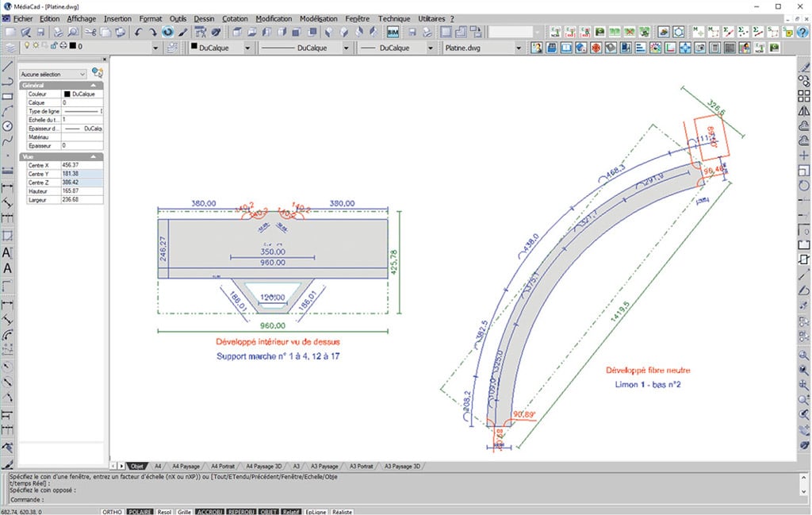The height and width of the screenshot is (515, 812).
Task: Open the 'Aucune sélection' dropdown
Action: [x=52, y=74]
